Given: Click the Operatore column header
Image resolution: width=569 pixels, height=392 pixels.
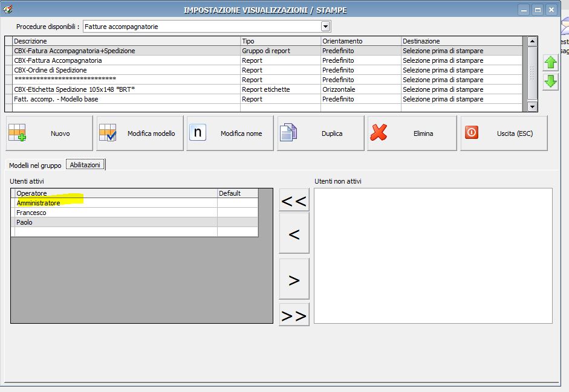Looking at the screenshot, I should click(x=116, y=193).
